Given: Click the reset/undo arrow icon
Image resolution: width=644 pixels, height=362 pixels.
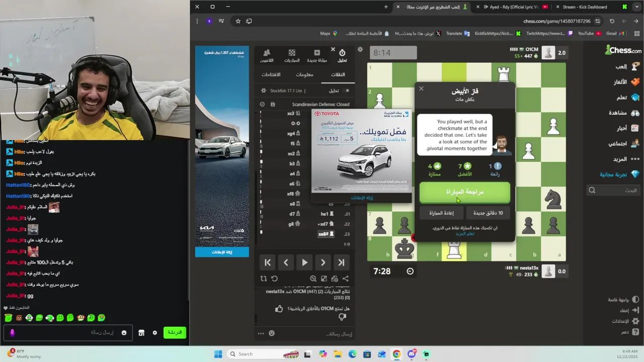Looking at the screenshot, I should pos(274,279).
